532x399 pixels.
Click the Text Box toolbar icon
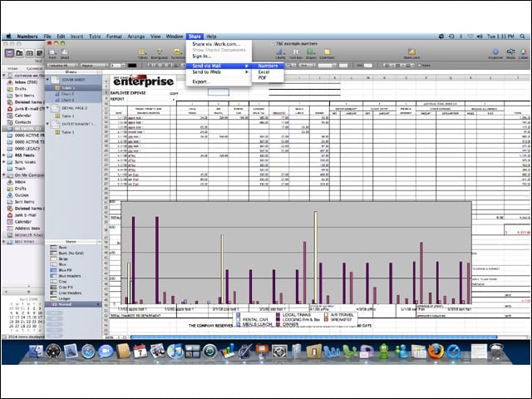coord(296,52)
